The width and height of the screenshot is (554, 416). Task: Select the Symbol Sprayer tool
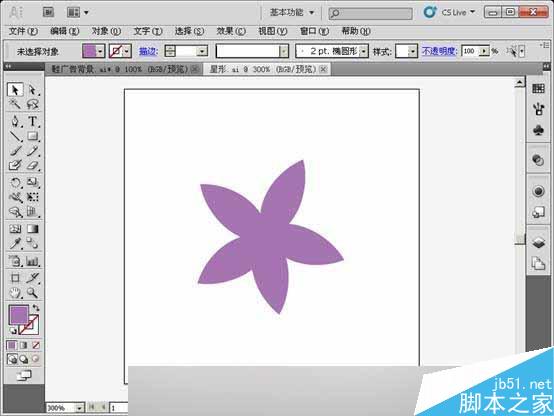[x=15, y=261]
